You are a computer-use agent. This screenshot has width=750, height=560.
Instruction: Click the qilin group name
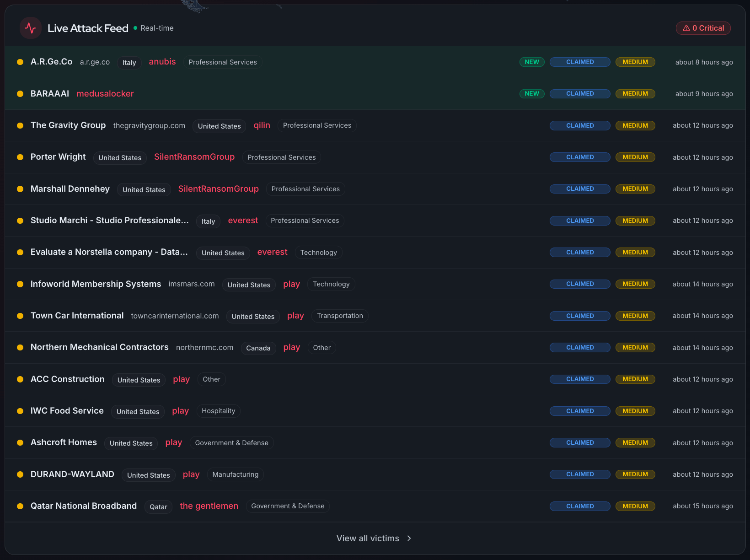pyautogui.click(x=262, y=125)
